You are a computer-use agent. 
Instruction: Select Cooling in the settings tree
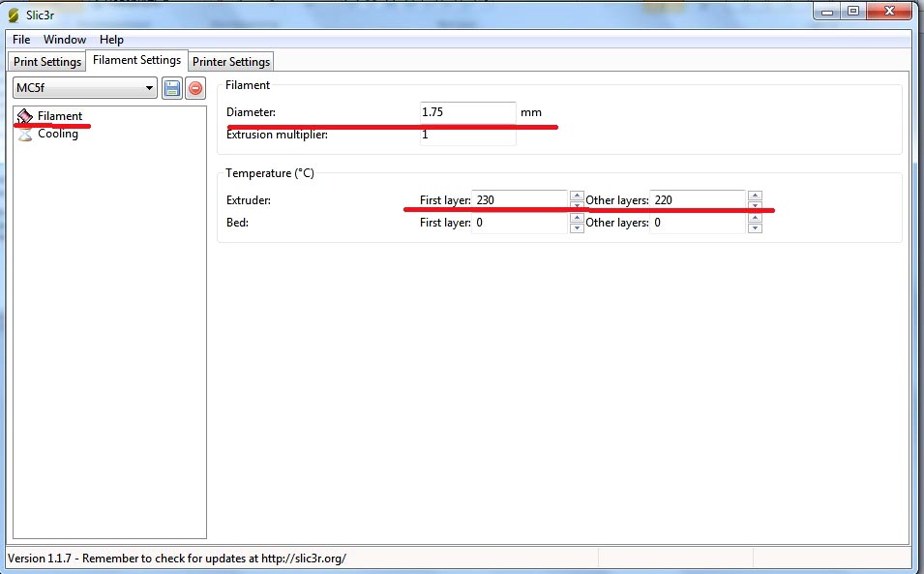(x=58, y=134)
